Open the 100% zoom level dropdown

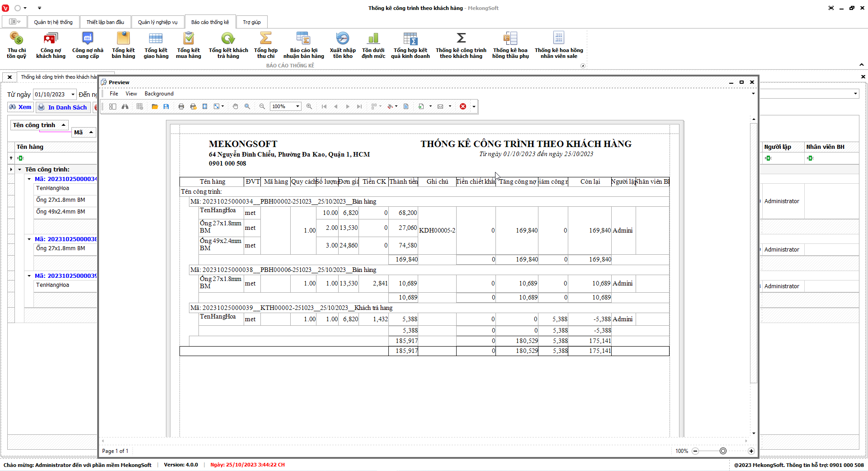[297, 106]
